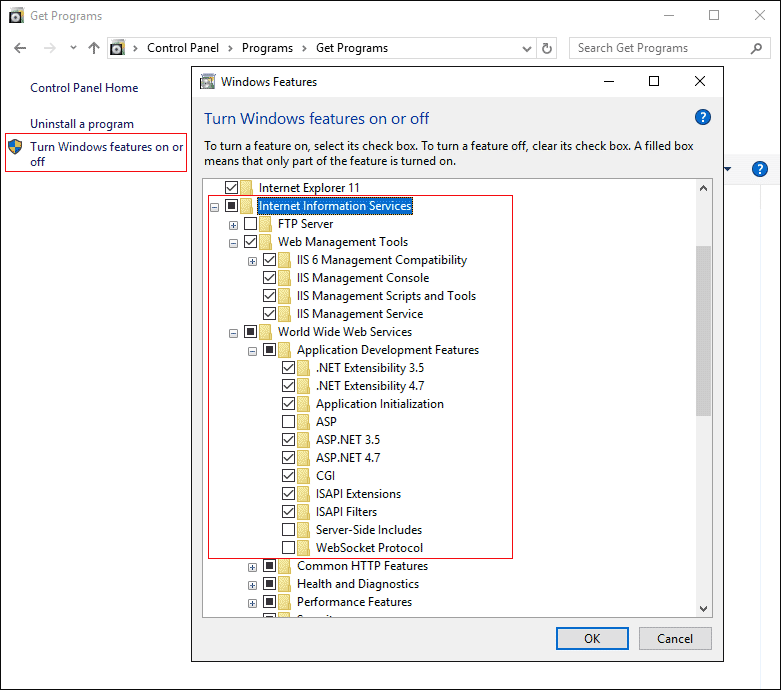
Task: Click the scroll down arrow of feature list
Action: (x=703, y=608)
